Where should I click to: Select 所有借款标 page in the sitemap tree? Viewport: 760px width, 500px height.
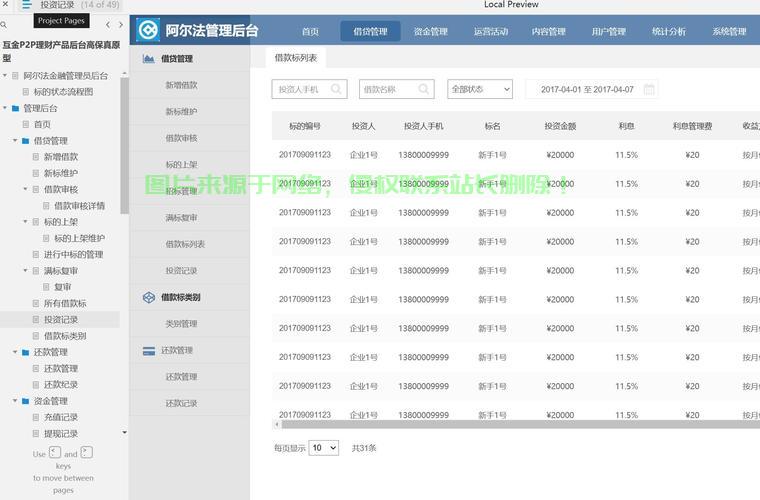[x=65, y=303]
